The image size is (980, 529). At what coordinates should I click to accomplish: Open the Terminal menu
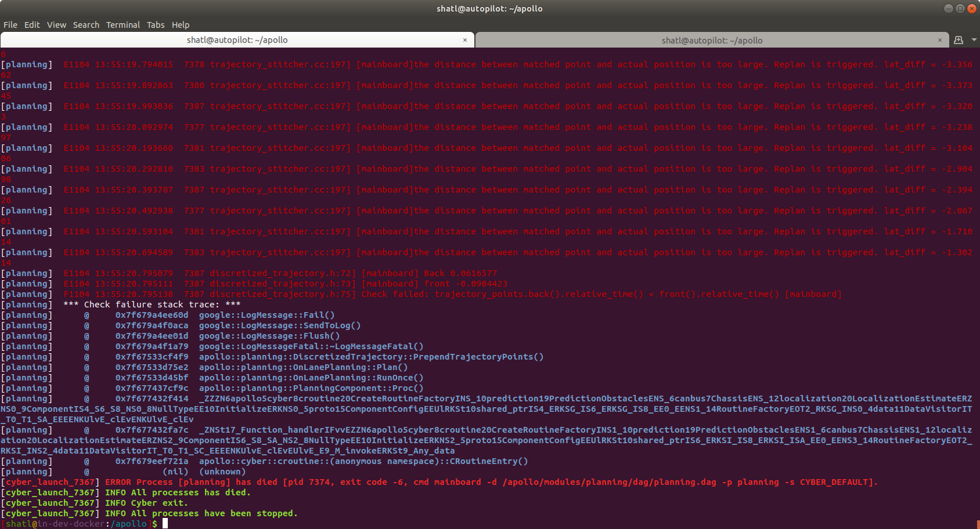[x=123, y=24]
